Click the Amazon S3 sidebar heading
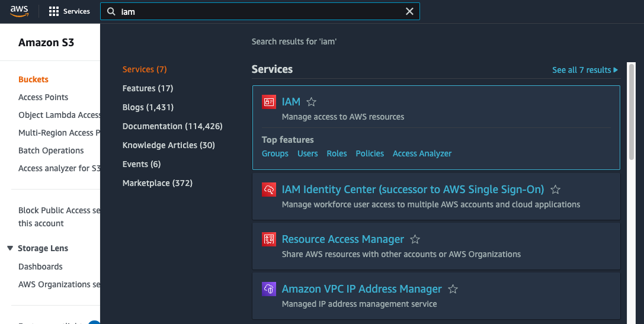 coord(46,42)
